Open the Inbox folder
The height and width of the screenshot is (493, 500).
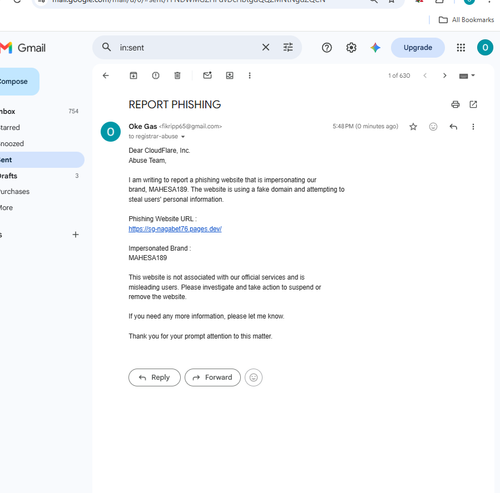click(40, 111)
